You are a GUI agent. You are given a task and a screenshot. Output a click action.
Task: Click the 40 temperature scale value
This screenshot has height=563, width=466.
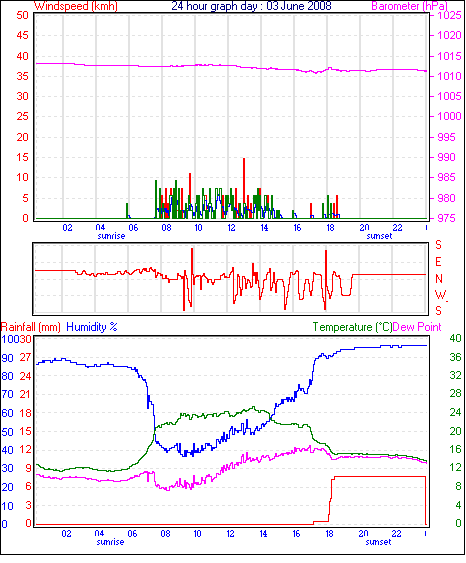(456, 338)
